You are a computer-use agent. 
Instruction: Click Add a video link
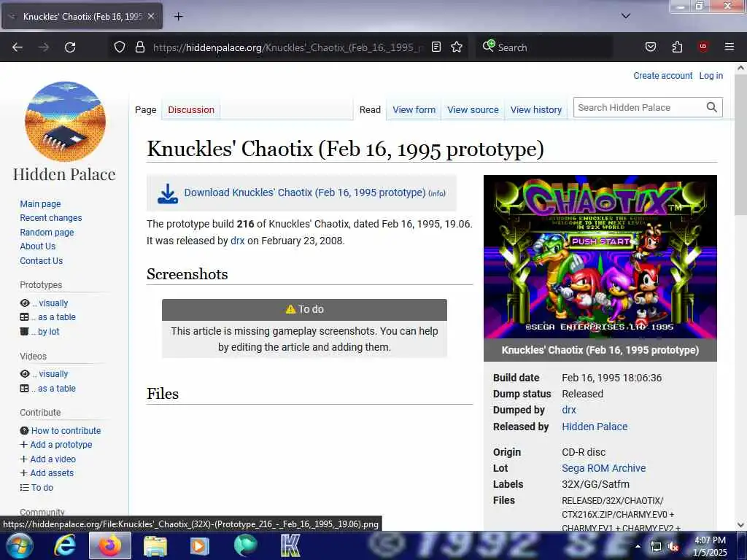[53, 459]
